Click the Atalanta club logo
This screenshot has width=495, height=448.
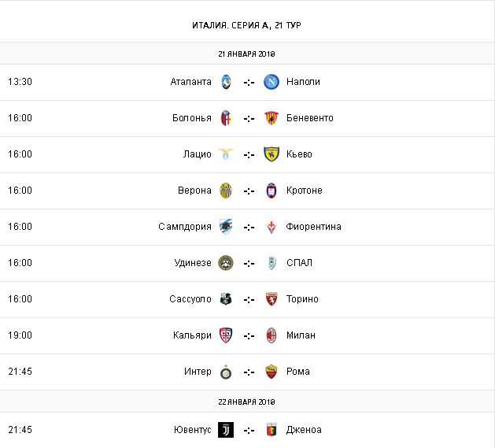pyautogui.click(x=226, y=82)
